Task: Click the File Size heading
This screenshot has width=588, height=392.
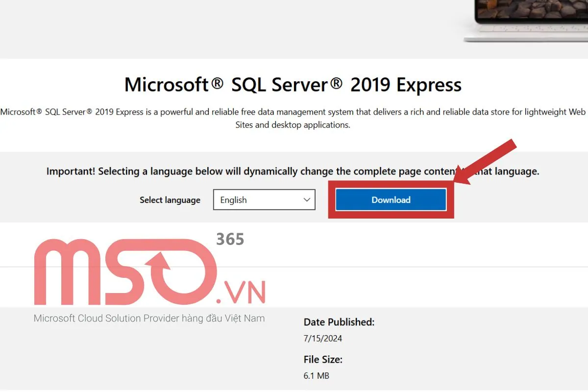Action: (x=322, y=359)
